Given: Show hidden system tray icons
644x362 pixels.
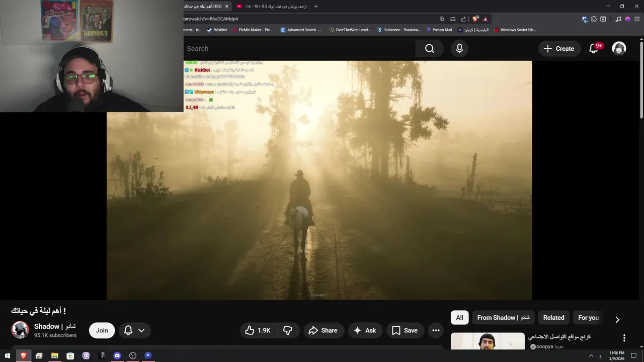Looking at the screenshot, I should [x=591, y=355].
